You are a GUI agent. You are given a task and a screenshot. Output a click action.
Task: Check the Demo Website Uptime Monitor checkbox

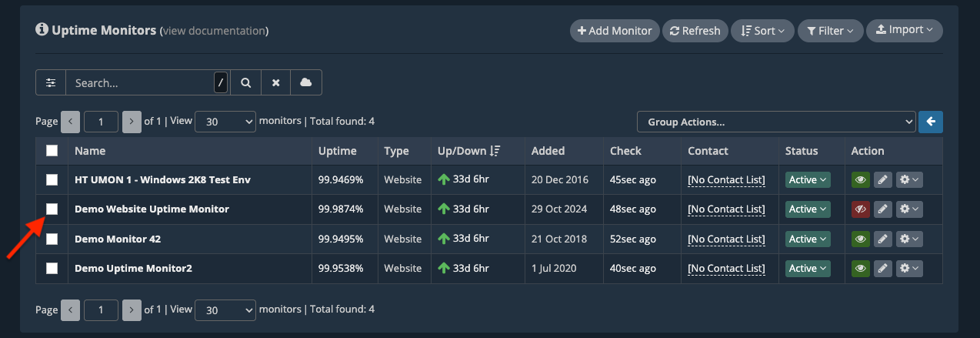point(52,209)
